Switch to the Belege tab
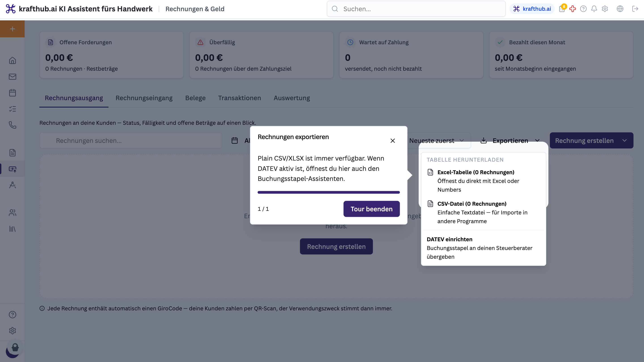Viewport: 644px width, 362px height. click(195, 98)
